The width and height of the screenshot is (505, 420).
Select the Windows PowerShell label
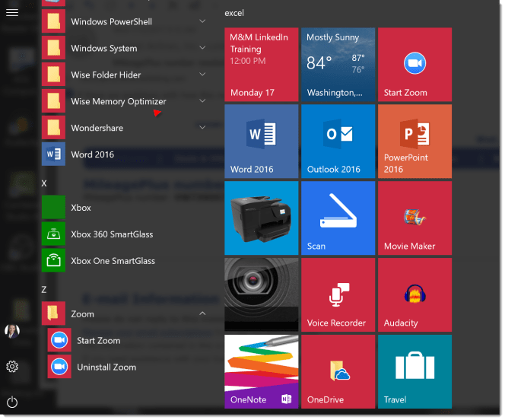point(112,22)
